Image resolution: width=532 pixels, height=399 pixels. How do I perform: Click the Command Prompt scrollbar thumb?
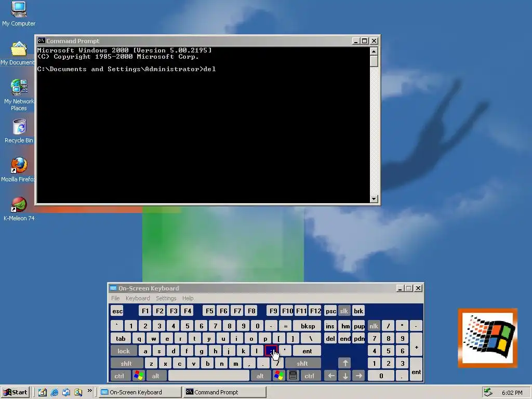(x=374, y=61)
